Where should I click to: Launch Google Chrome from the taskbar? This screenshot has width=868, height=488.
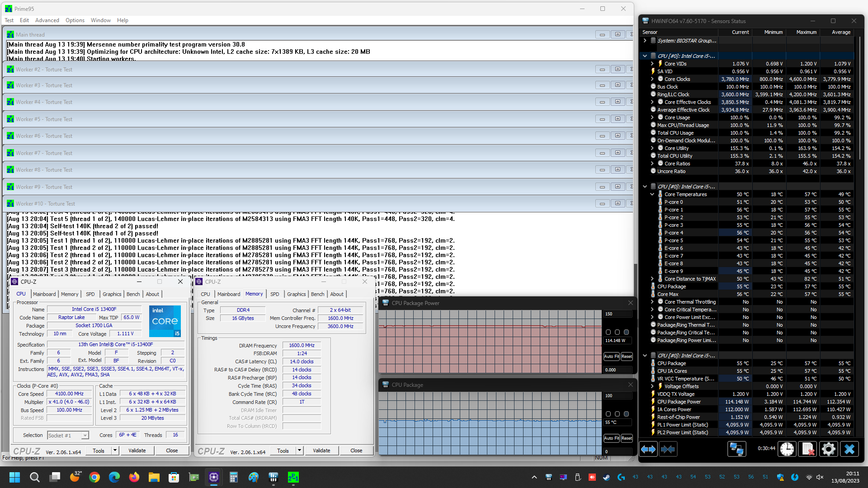tap(94, 477)
